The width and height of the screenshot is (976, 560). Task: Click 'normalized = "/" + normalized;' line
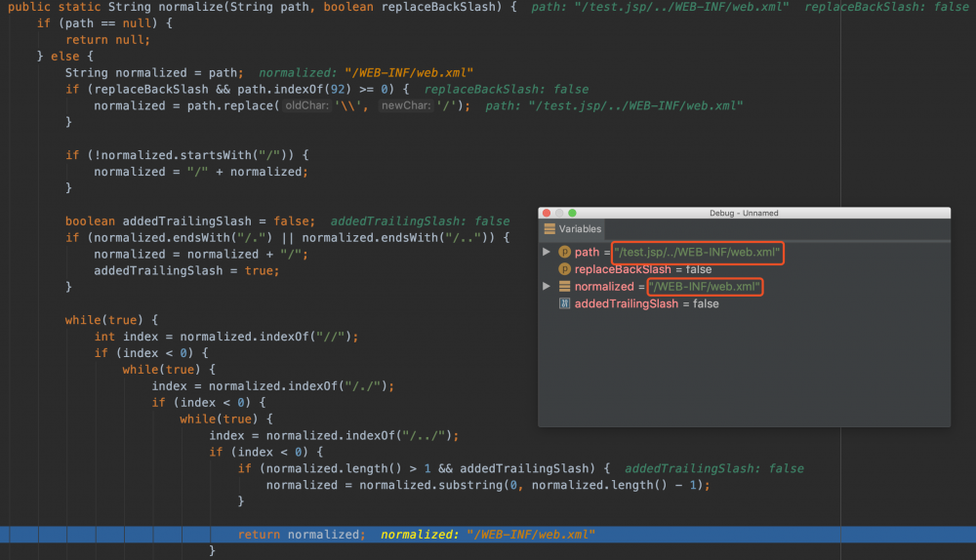201,172
